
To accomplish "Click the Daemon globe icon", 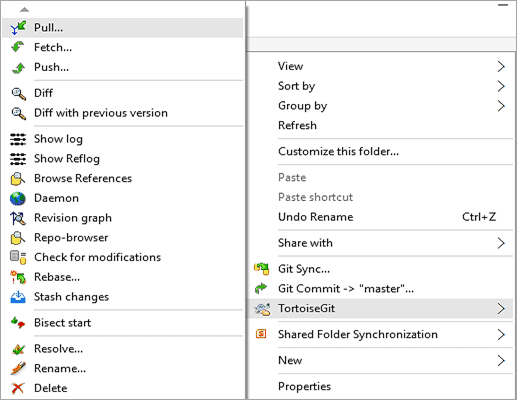I will (x=18, y=198).
